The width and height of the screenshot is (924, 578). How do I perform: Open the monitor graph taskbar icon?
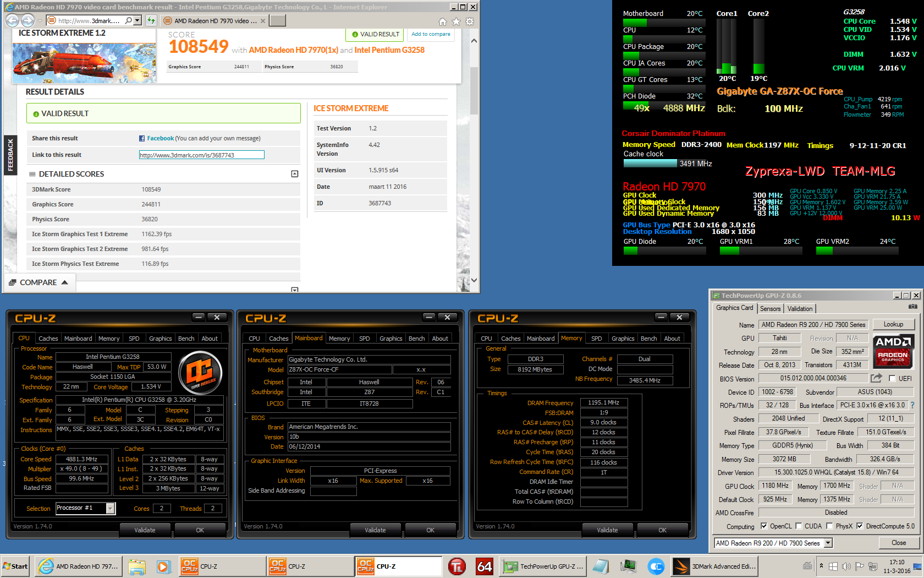coord(628,566)
